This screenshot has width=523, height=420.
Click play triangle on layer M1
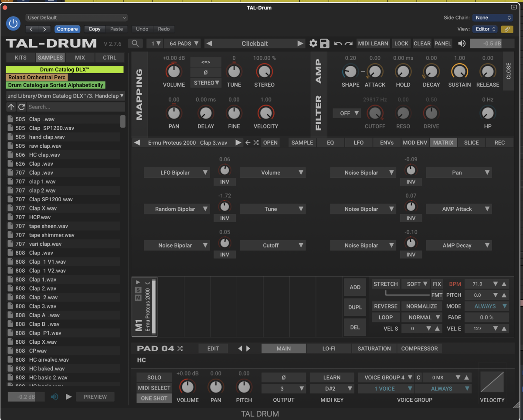138,282
